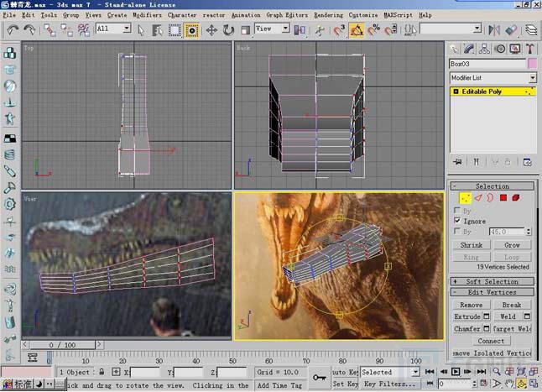This screenshot has width=542, height=392.
Task: Select Edge sub-object level icon
Action: point(478,198)
